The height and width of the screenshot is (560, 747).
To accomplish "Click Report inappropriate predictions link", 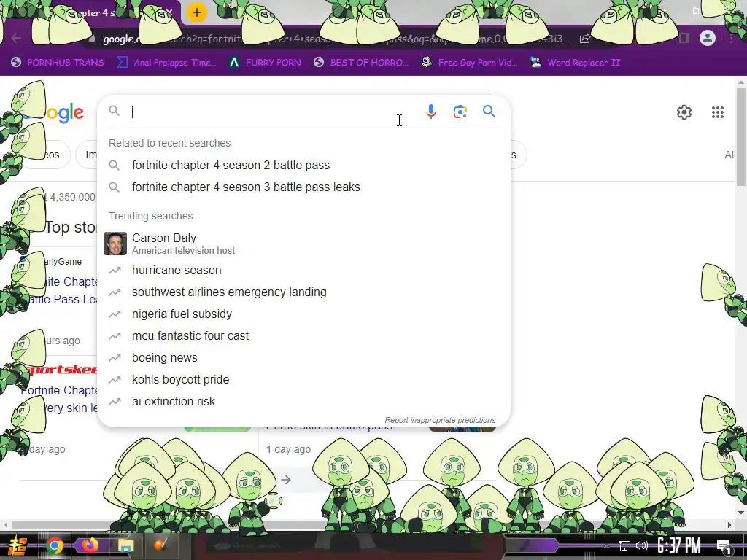I will pos(440,420).
